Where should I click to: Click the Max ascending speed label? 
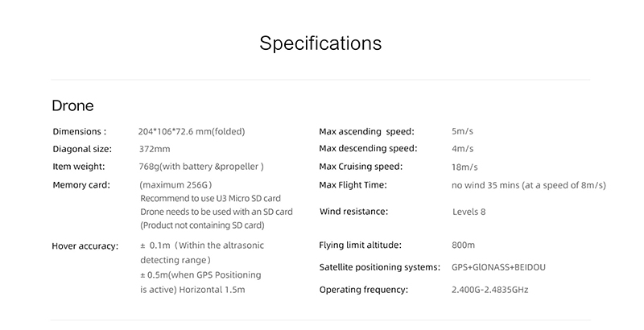[x=367, y=132]
